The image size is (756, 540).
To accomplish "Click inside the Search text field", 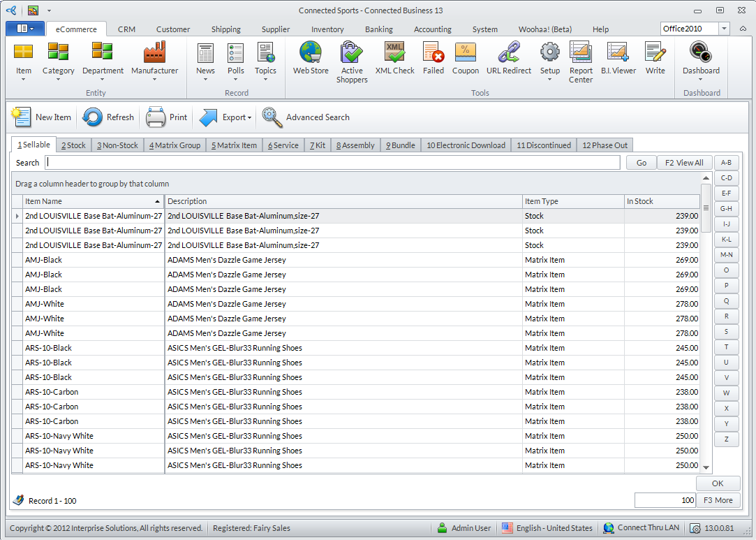I will [x=332, y=163].
